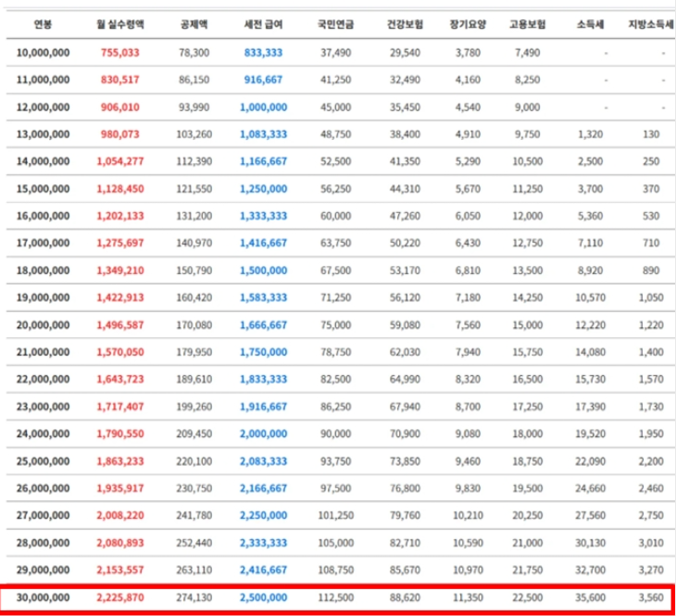Image resolution: width=676 pixels, height=616 pixels.
Task: Click the 121,550 deduction cell
Action: click(194, 189)
